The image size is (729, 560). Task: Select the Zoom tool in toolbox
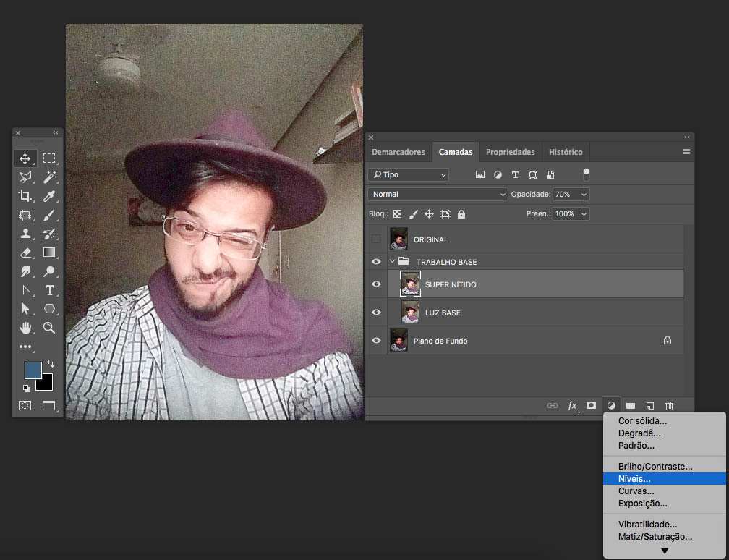click(49, 328)
